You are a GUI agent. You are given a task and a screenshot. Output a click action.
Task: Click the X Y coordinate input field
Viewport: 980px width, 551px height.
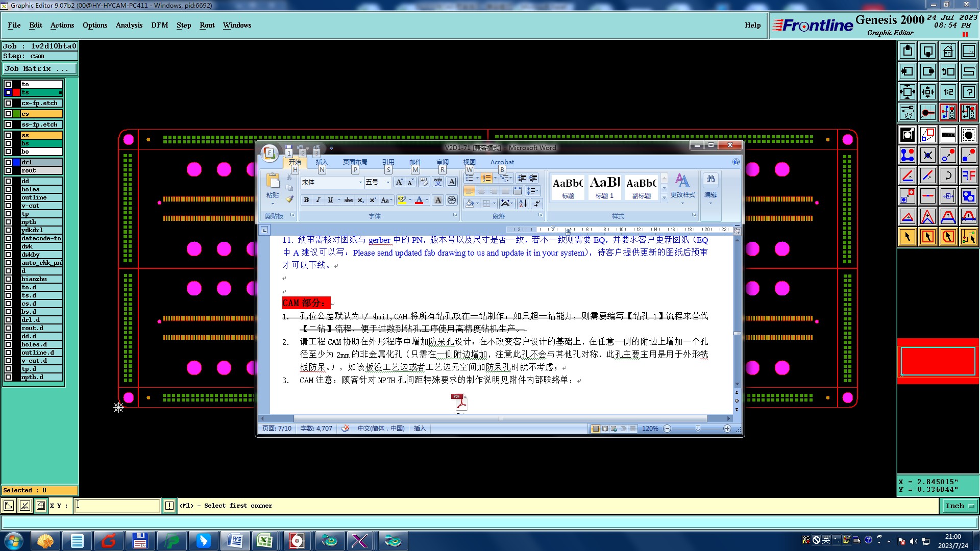point(117,506)
